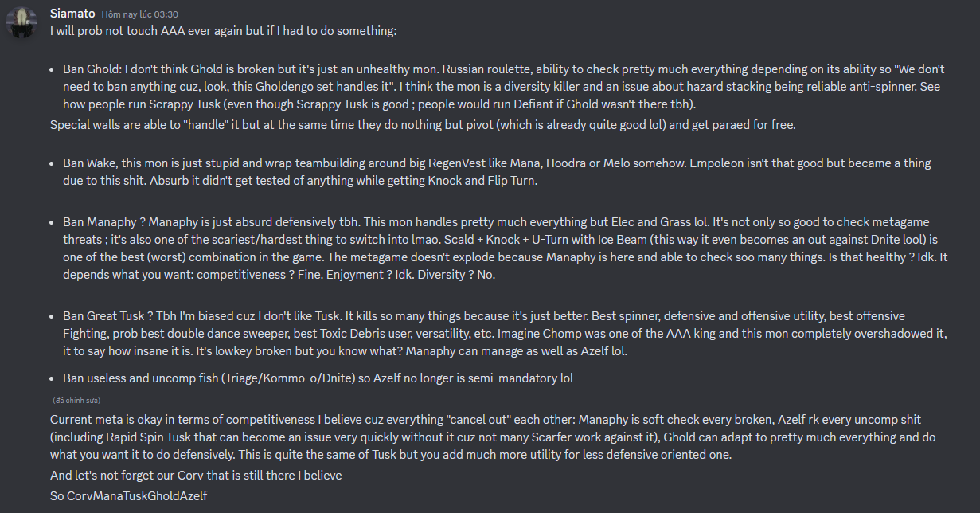Viewport: 980px width, 513px height.
Task: Click the bullet dot before 'Ban Wake'
Action: pos(53,163)
